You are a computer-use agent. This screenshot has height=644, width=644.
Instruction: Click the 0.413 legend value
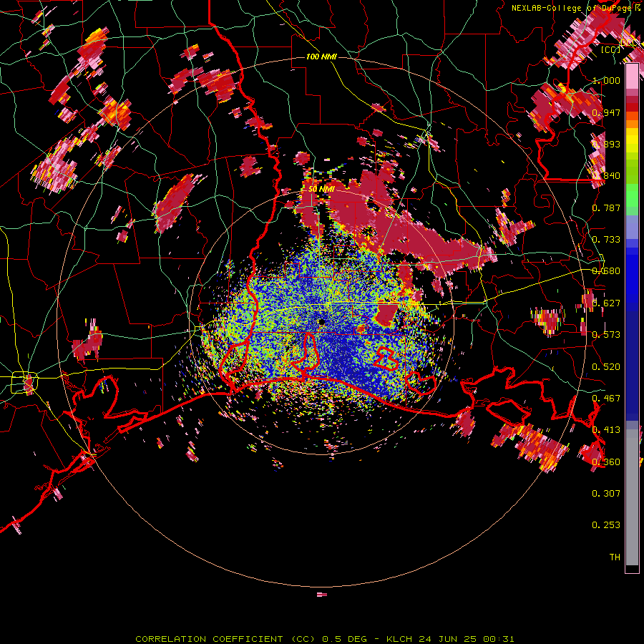[606, 430]
